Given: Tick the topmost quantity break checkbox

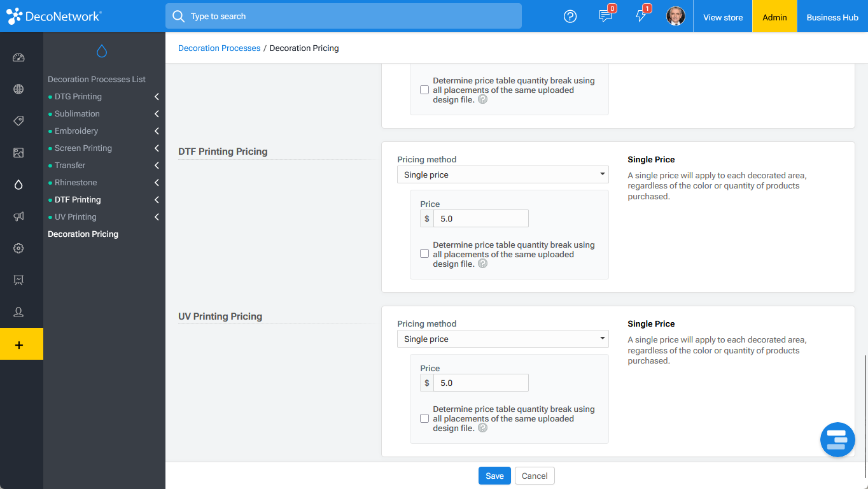Looking at the screenshot, I should coord(424,90).
